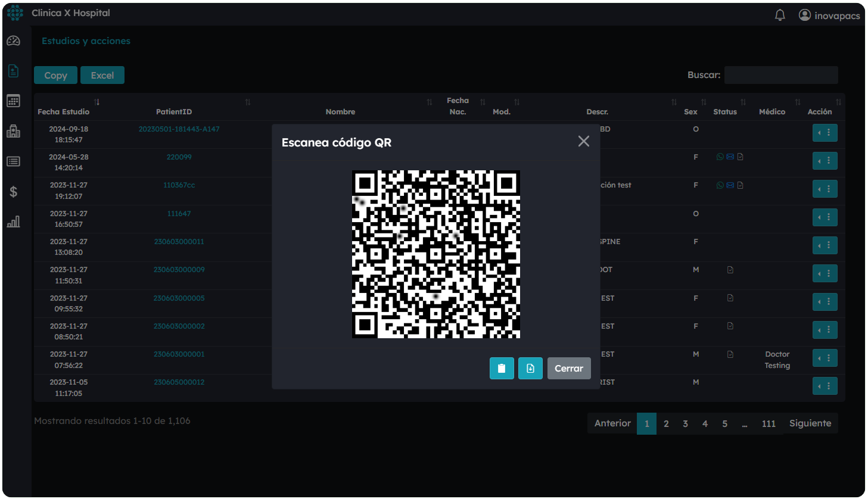Click the 2023-11-05 11:17:05 date cell
Screen dimensions: 868x499
pyautogui.click(x=69, y=388)
